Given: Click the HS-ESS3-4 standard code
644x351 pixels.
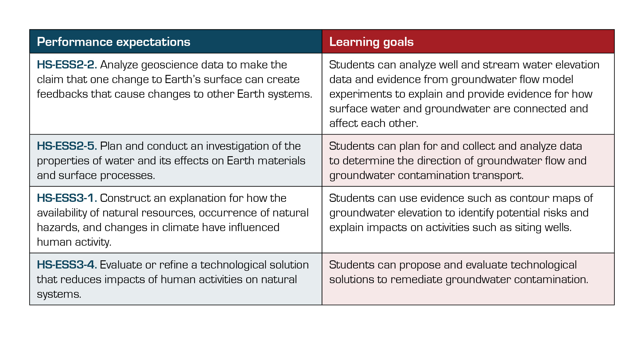Looking at the screenshot, I should pyautogui.click(x=67, y=265).
